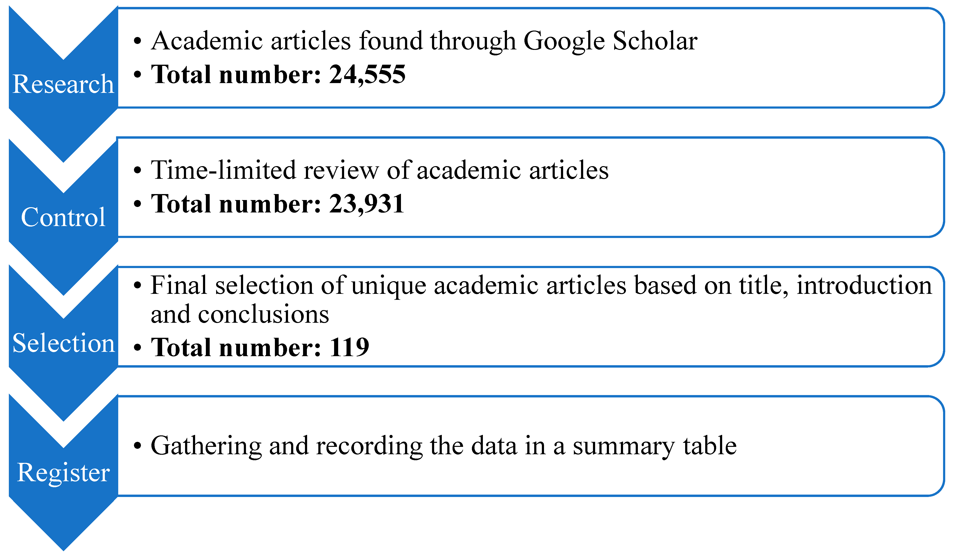This screenshot has height=560, width=955.
Task: Click the bullet before "Gathering and recording"
Action: pyautogui.click(x=138, y=446)
